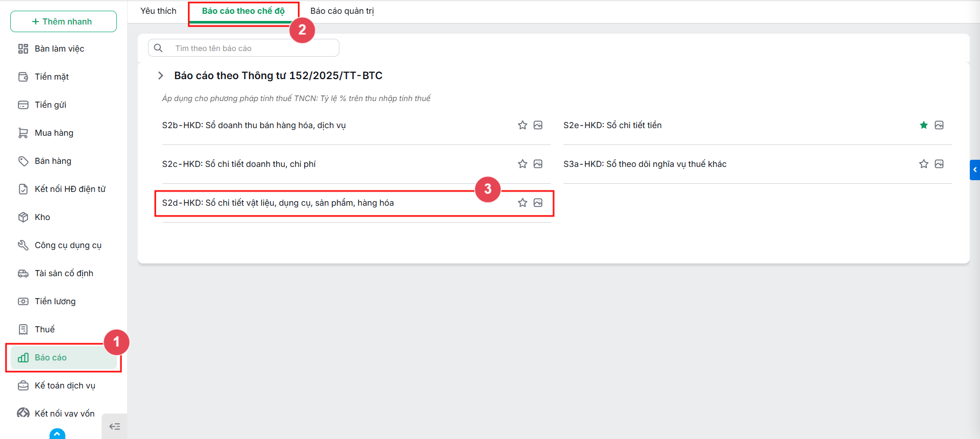
Task: Switch to the Yêu thích tab
Action: (158, 11)
